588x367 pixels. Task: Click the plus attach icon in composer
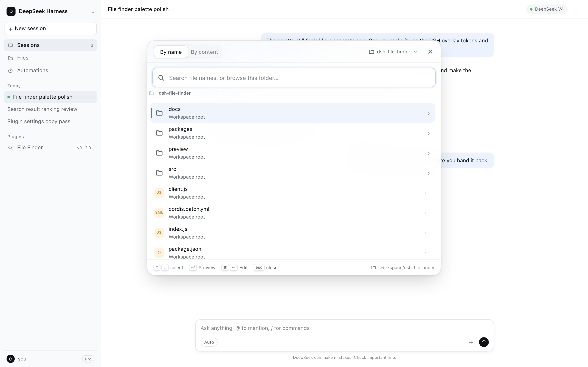point(471,342)
